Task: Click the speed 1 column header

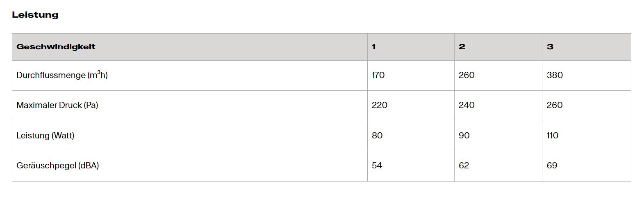Action: tap(374, 47)
